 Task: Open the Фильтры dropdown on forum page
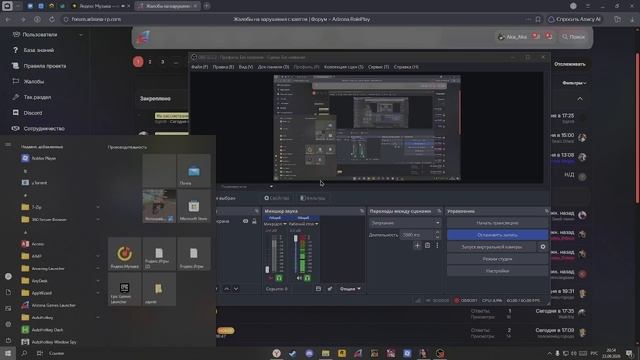coord(574,83)
